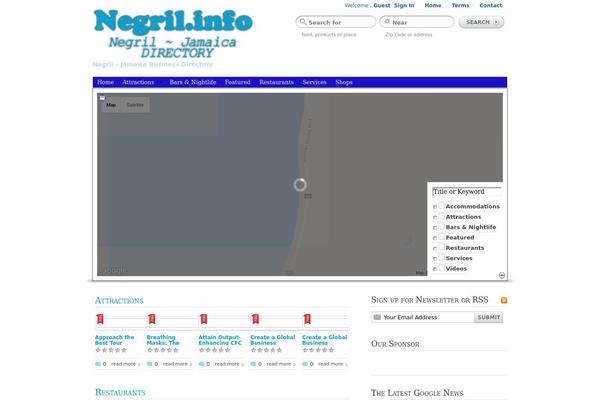Click the SUBMIT newsletter button
Viewport: 600px width, 400px height.
(x=489, y=317)
